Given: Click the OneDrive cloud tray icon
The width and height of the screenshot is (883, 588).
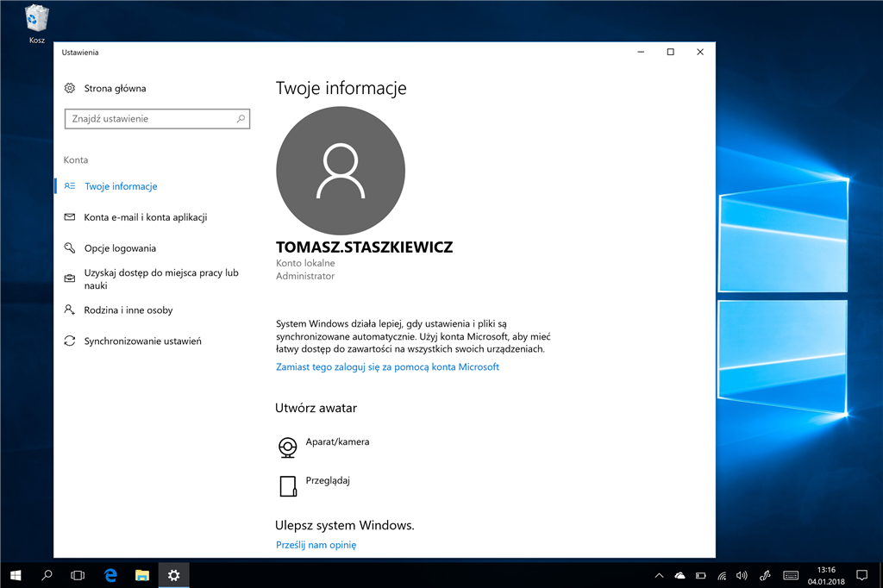Looking at the screenshot, I should tap(680, 575).
